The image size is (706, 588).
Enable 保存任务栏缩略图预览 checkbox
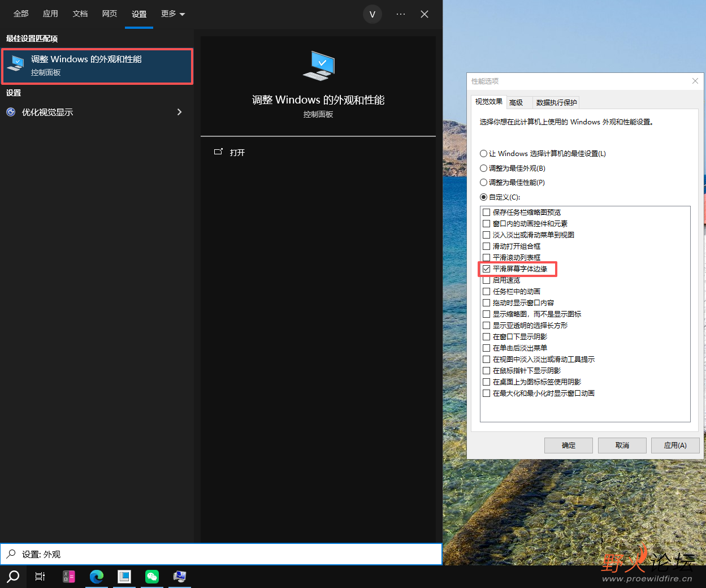click(x=486, y=212)
